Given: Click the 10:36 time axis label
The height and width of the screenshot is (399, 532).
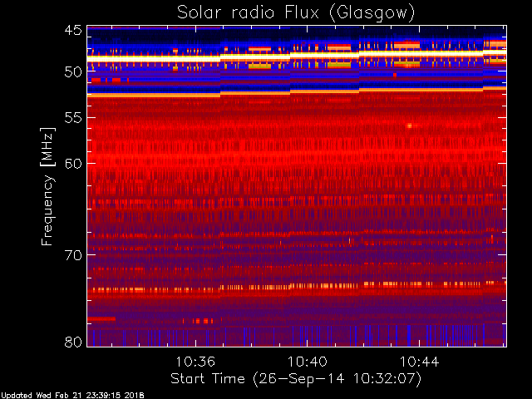Looking at the screenshot, I should 196,362.
